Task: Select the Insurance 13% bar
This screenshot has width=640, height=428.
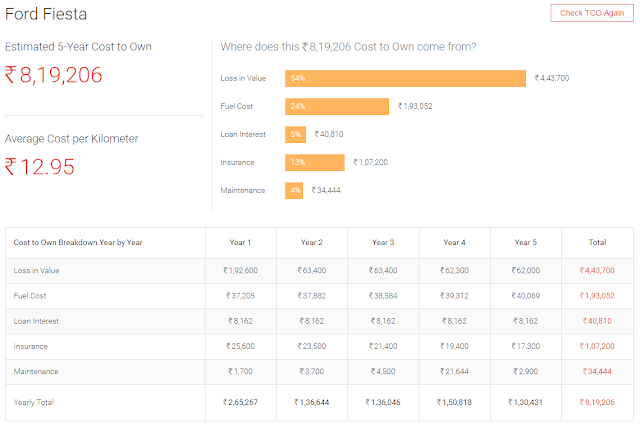Action: click(315, 162)
